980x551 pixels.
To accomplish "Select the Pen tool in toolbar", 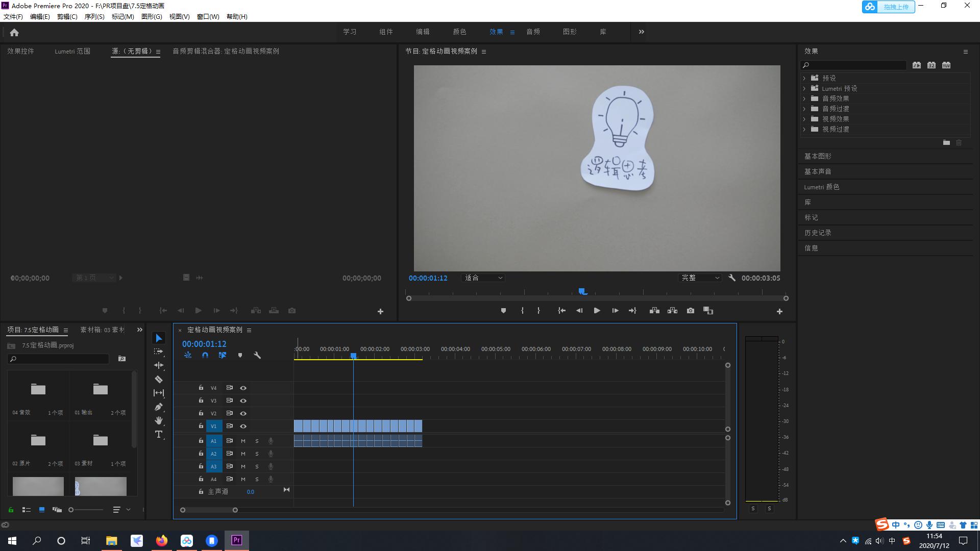I will (x=159, y=407).
